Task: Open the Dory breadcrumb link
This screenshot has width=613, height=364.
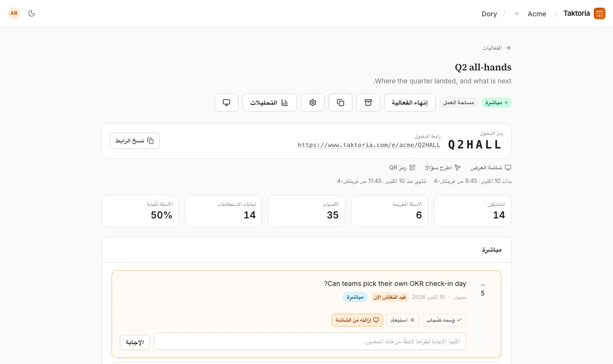Action: point(489,14)
